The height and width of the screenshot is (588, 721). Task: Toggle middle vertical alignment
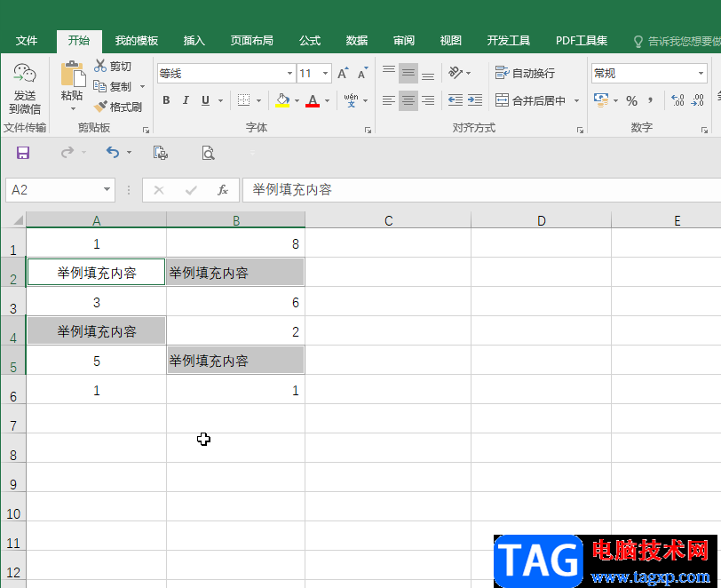(408, 73)
